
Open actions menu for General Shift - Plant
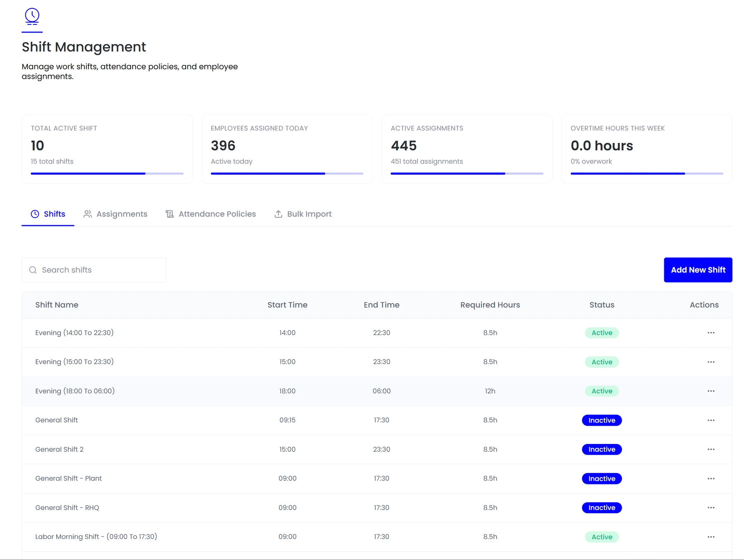[x=711, y=479]
